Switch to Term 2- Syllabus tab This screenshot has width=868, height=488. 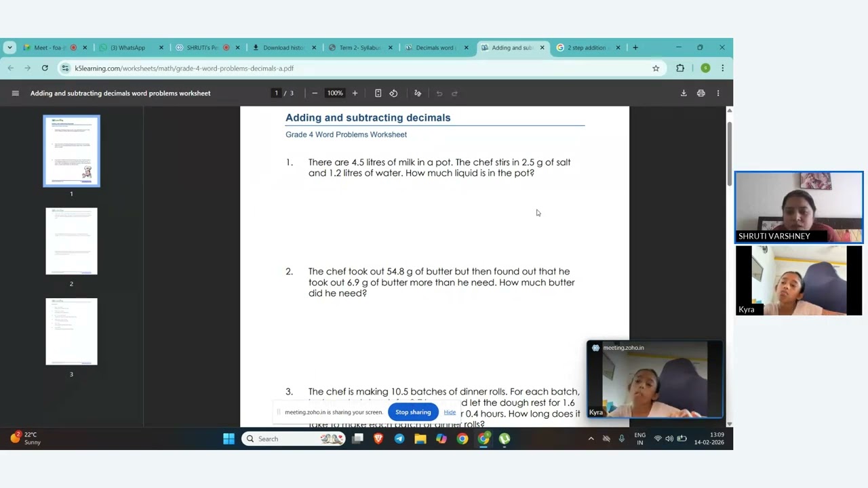359,47
